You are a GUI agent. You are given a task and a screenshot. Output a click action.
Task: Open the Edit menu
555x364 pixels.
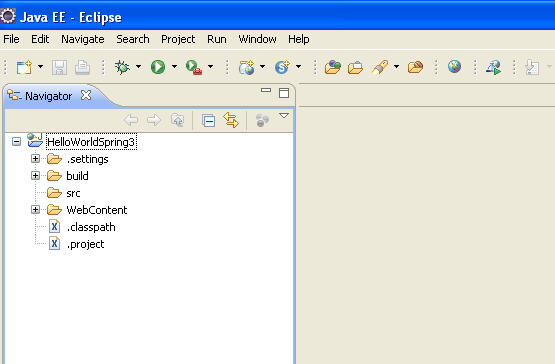(40, 39)
